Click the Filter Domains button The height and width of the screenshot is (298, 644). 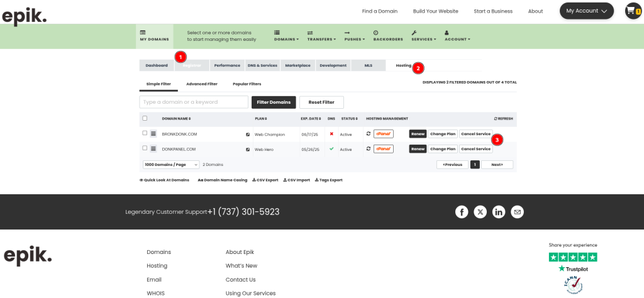point(274,102)
